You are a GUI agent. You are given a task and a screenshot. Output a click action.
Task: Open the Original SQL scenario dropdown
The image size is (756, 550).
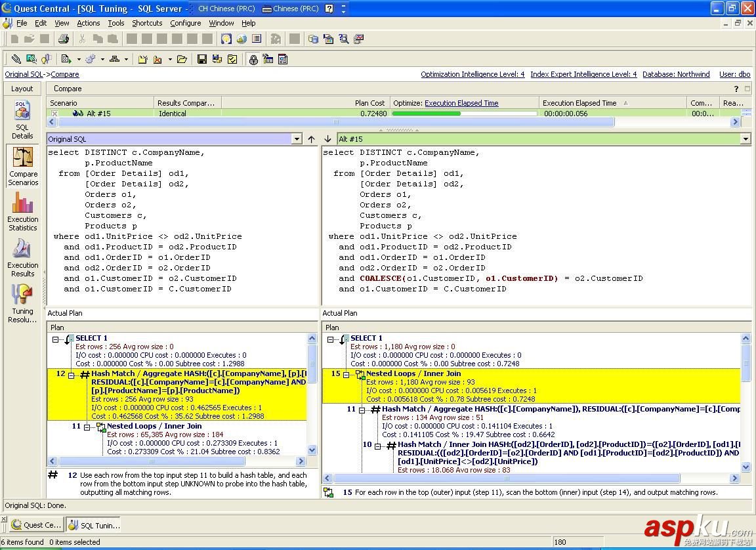(297, 139)
